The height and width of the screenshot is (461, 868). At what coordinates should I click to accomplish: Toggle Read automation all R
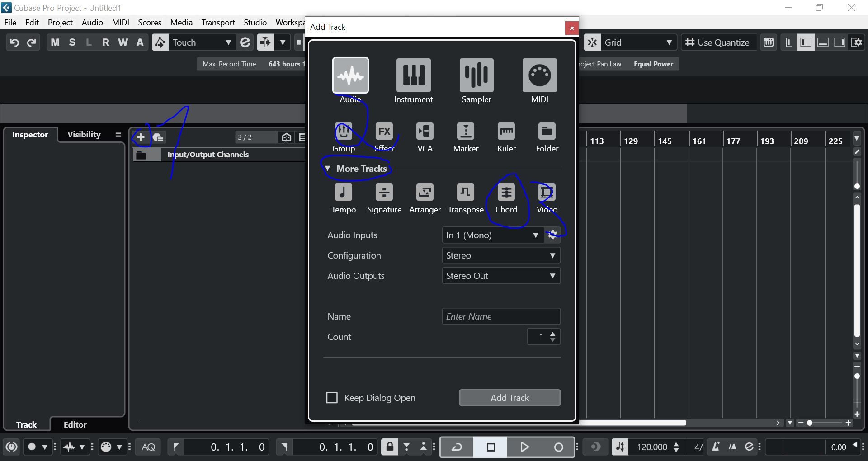(106, 42)
